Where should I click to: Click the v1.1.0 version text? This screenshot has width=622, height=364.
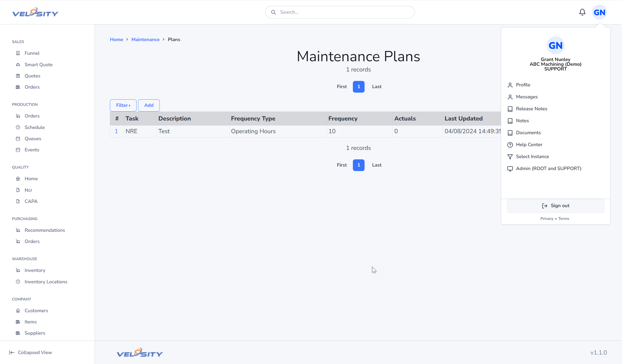(599, 353)
